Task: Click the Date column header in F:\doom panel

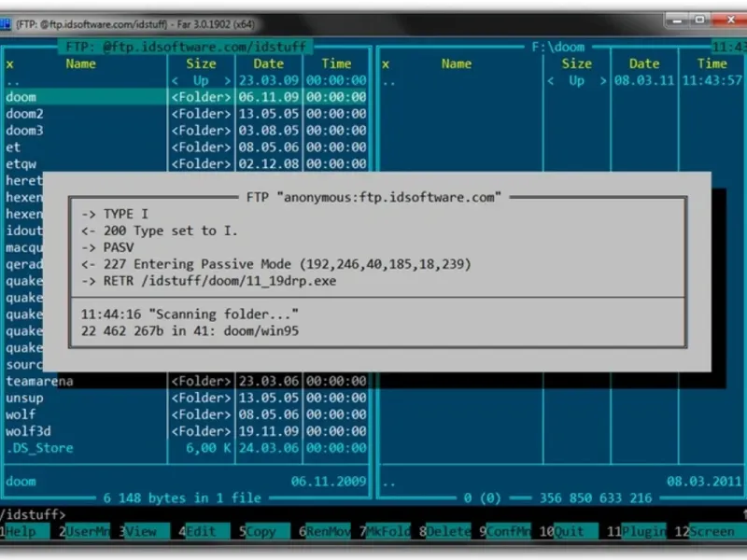Action: pyautogui.click(x=644, y=63)
